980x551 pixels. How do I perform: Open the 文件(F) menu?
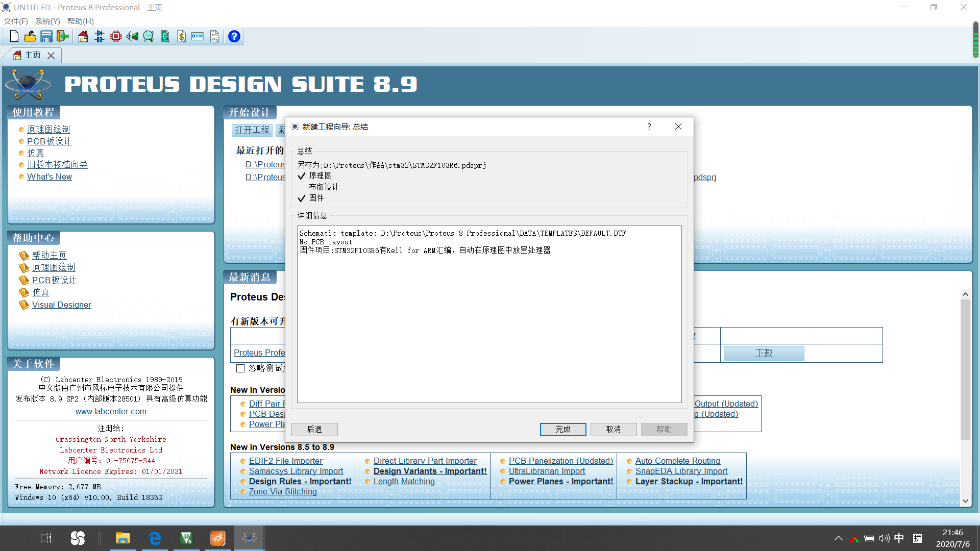[16, 21]
